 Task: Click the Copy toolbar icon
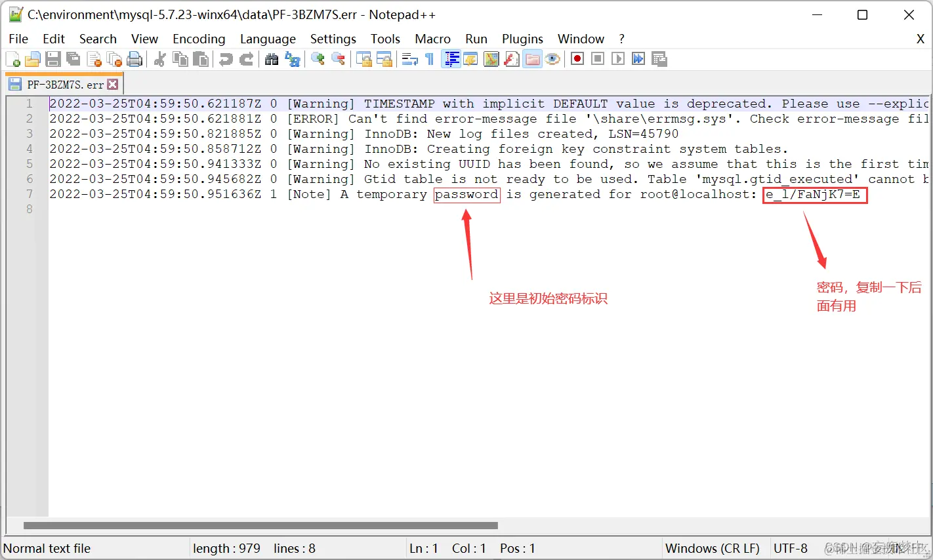[x=180, y=60]
